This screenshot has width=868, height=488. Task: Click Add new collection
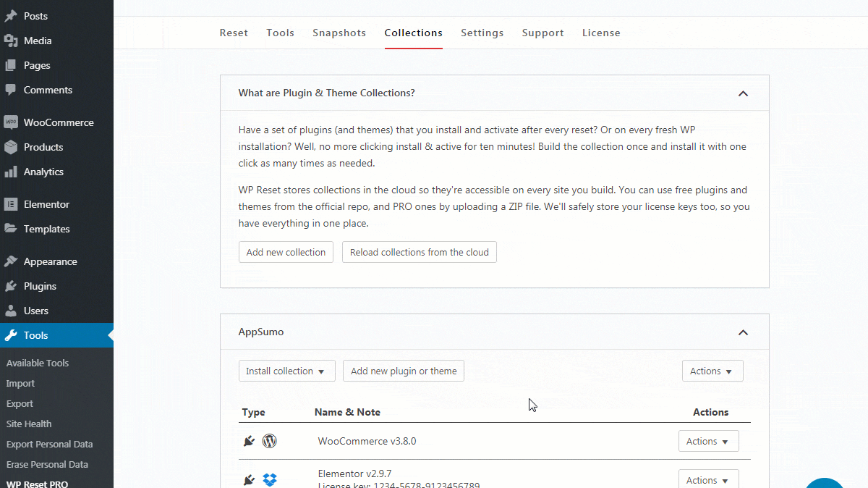(286, 252)
